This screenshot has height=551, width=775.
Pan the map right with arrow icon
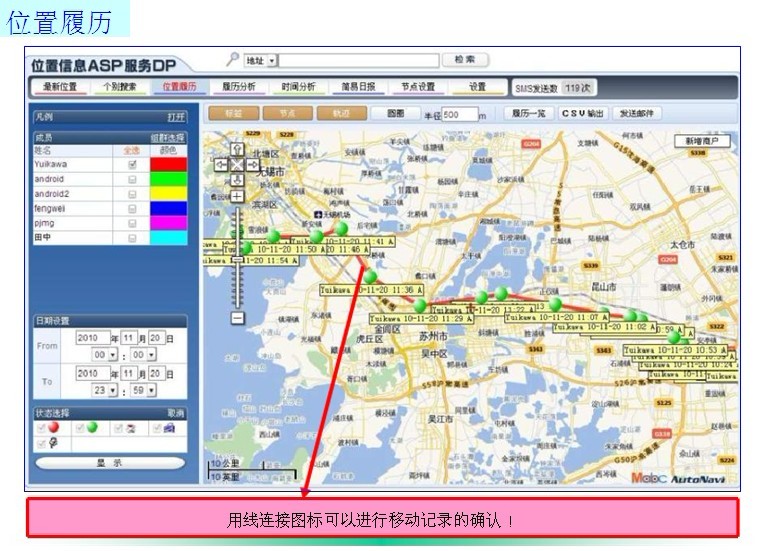point(252,164)
